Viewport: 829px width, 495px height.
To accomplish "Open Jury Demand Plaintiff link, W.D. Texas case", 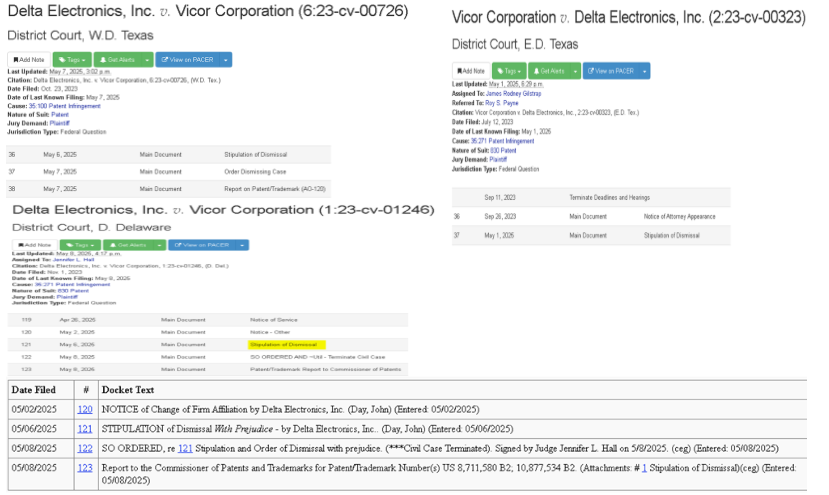I will [60, 123].
